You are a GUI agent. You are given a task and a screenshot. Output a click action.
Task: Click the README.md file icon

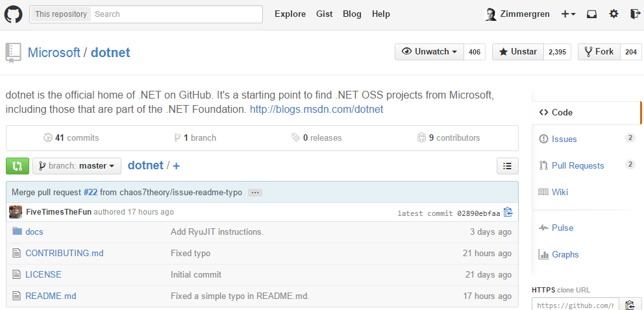pyautogui.click(x=16, y=296)
